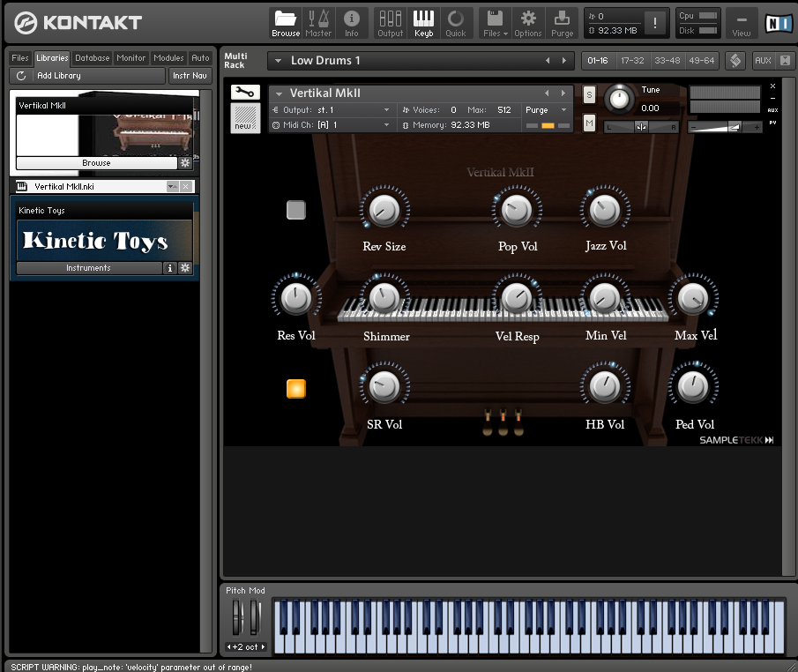This screenshot has width=798, height=672.
Task: Open instrument edit mode wrench icon
Action: (x=245, y=92)
